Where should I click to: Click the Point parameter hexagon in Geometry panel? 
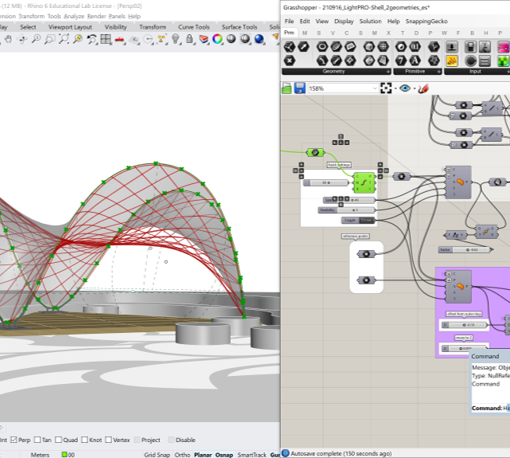pos(290,61)
